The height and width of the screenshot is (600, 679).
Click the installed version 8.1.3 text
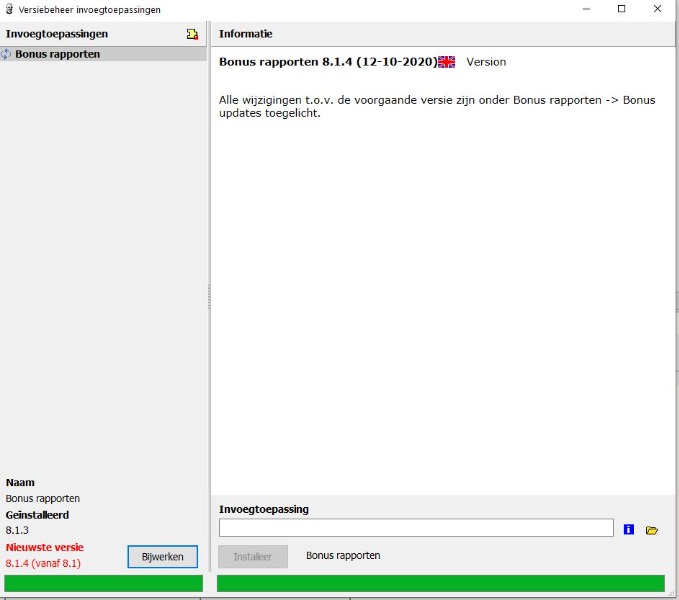coord(17,531)
